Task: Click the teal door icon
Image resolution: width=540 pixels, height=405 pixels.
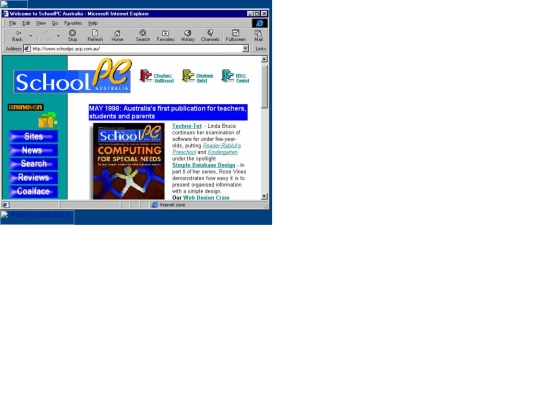Action: tap(227, 75)
